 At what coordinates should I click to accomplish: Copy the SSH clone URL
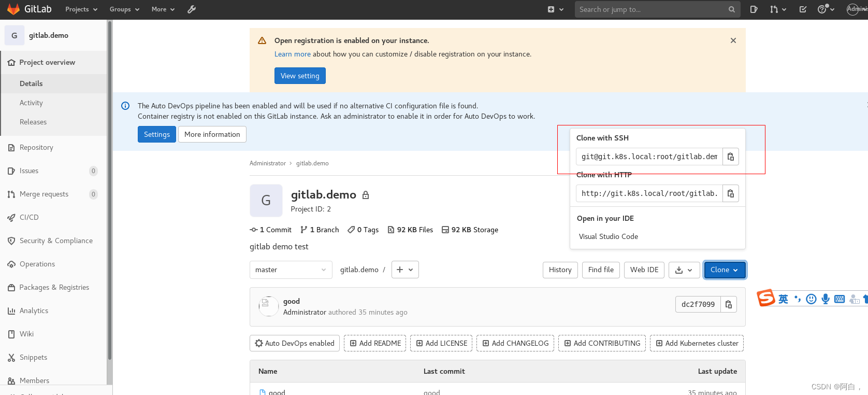click(731, 157)
